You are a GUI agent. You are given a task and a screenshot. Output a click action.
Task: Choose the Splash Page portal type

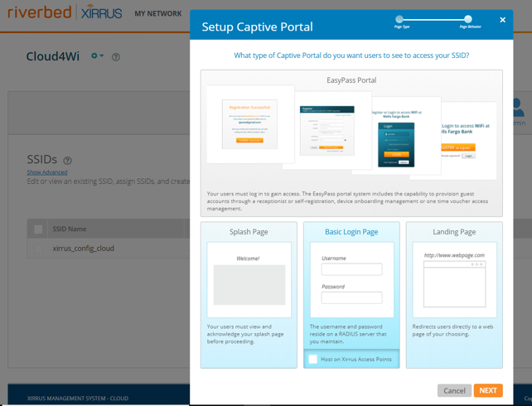tap(249, 295)
